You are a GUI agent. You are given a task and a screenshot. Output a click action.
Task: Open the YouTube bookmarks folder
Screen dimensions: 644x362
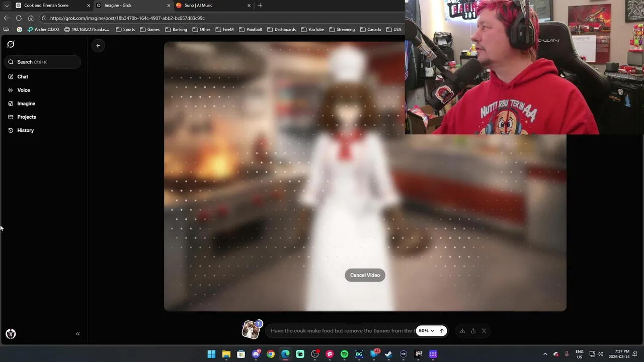[x=312, y=30]
